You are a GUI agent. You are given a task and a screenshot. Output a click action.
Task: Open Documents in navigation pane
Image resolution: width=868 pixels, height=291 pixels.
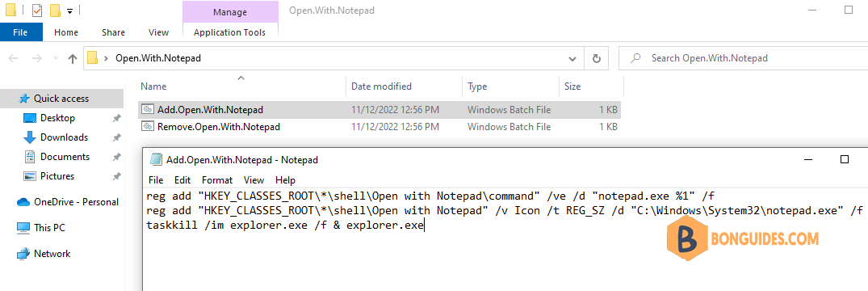[65, 156]
